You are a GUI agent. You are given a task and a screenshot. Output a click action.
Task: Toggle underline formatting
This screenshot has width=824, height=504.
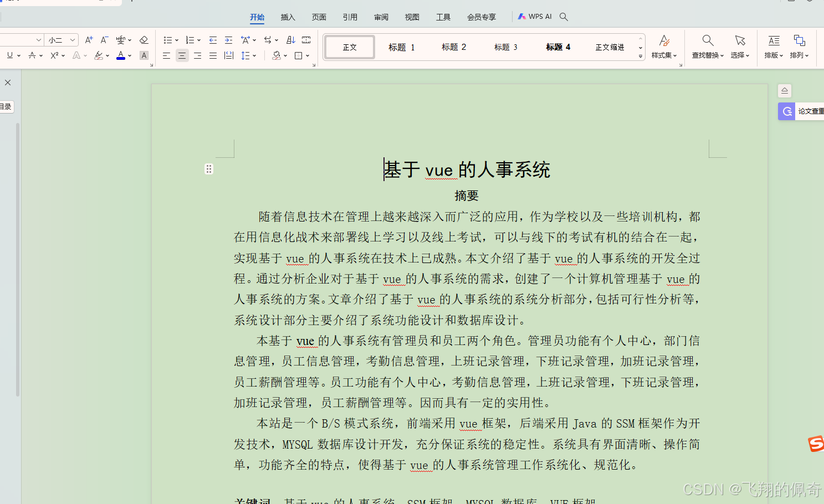click(10, 55)
